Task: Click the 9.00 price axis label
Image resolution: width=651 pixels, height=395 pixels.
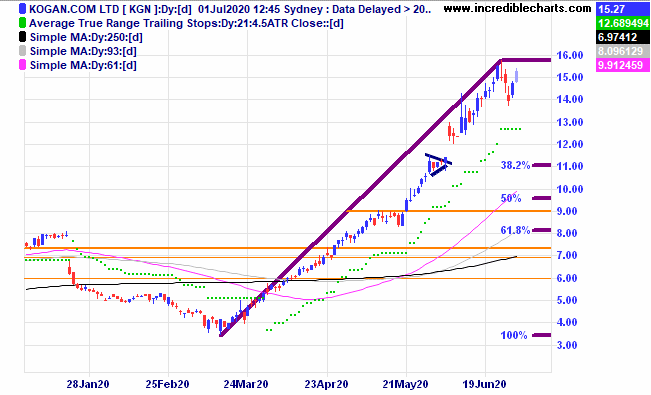Action: coord(567,211)
